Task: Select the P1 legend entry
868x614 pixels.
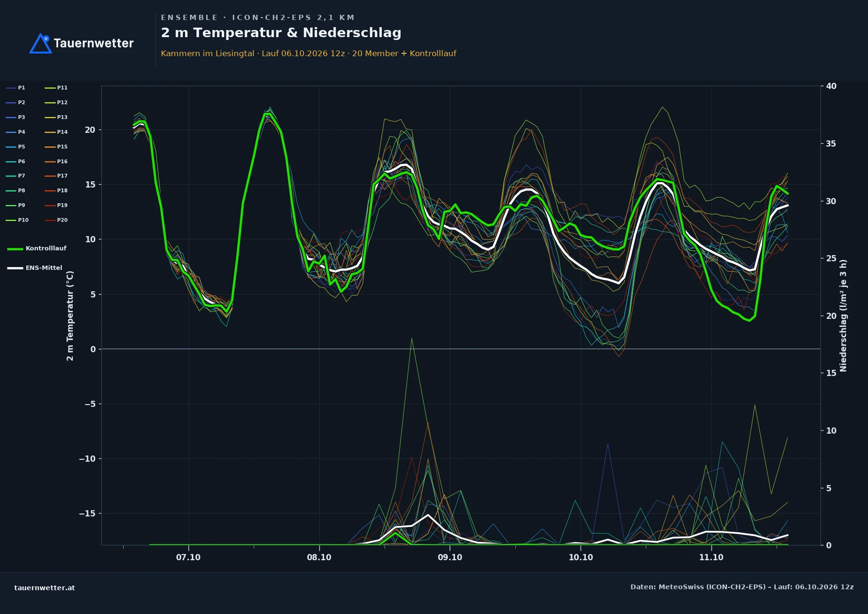Action: point(16,88)
